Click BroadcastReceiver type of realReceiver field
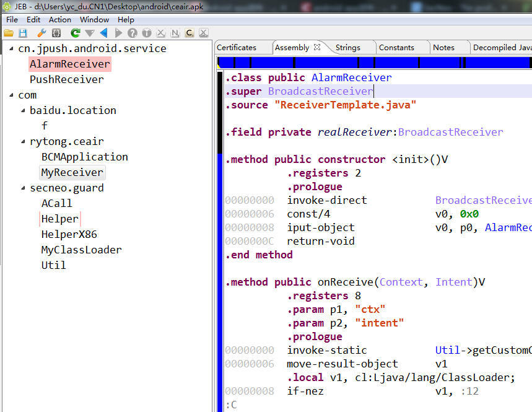The image size is (532, 412). tap(451, 132)
